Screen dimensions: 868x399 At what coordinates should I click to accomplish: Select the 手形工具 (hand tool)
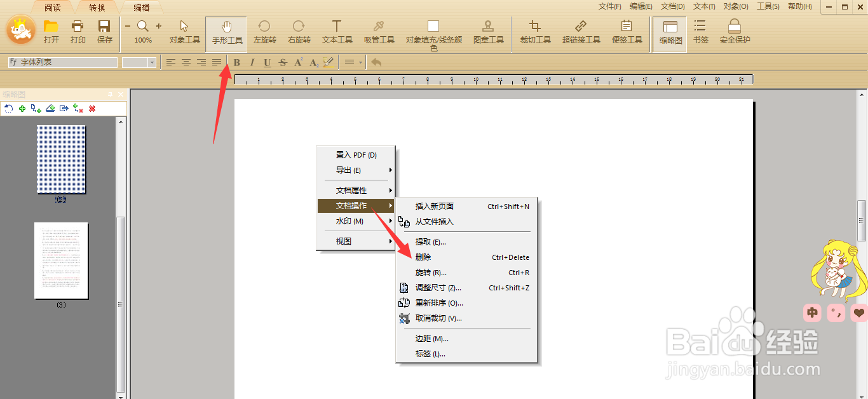(226, 33)
